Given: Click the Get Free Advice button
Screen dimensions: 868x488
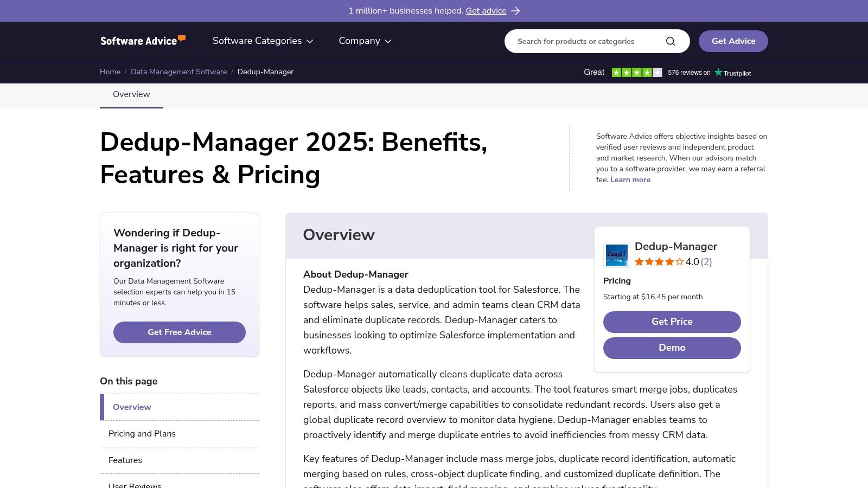Looking at the screenshot, I should coord(180,332).
